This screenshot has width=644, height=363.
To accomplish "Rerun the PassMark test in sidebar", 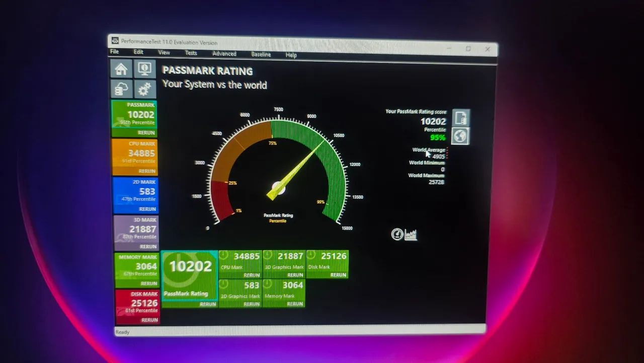I will [146, 133].
